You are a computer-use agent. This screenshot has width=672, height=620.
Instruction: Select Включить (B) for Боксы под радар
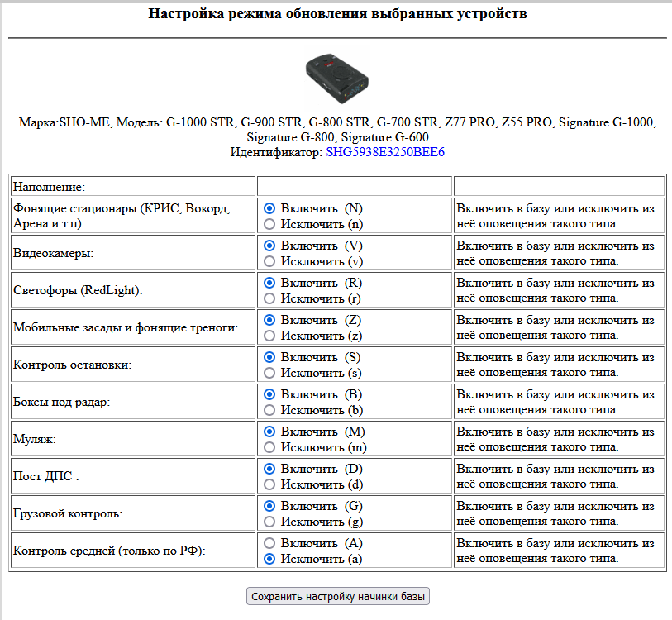click(x=269, y=394)
